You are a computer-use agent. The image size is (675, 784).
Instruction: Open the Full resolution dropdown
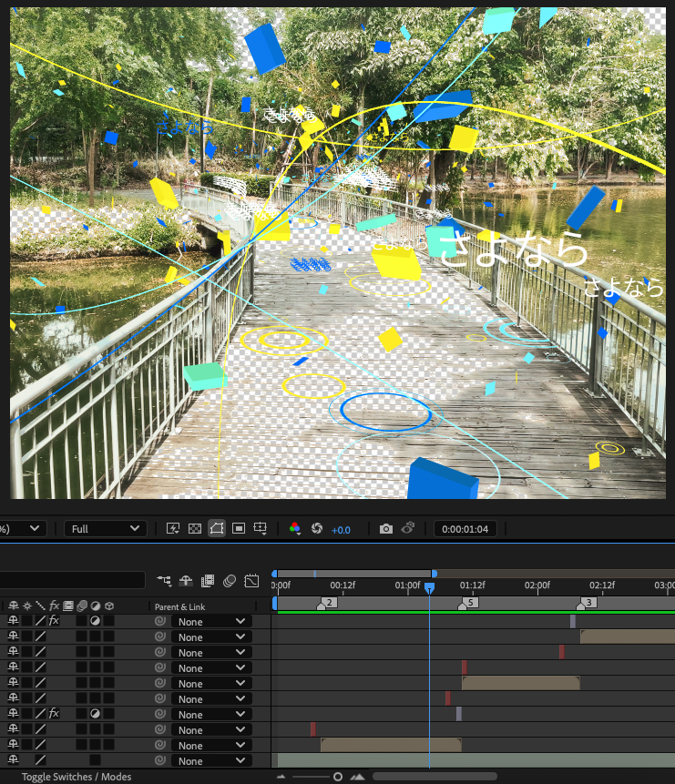(105, 529)
